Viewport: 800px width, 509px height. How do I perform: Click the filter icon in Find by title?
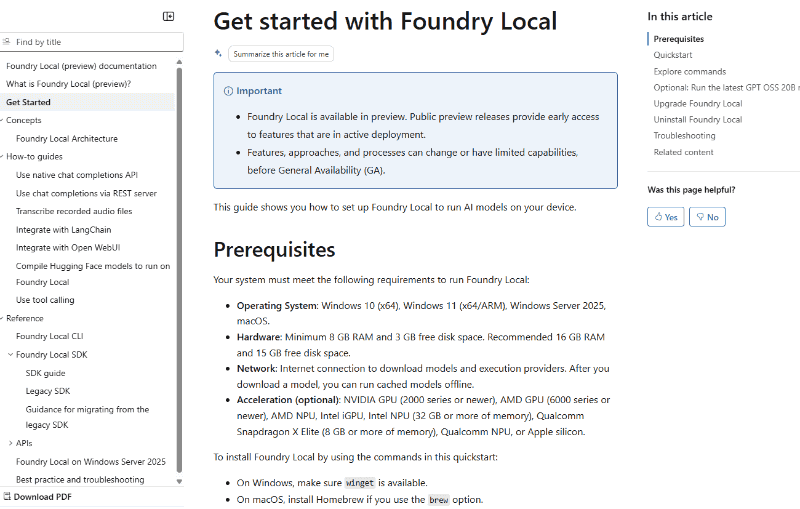6,42
